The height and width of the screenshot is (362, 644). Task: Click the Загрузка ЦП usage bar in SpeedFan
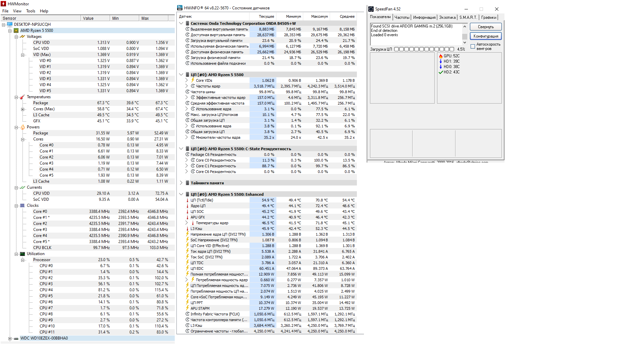(x=425, y=49)
